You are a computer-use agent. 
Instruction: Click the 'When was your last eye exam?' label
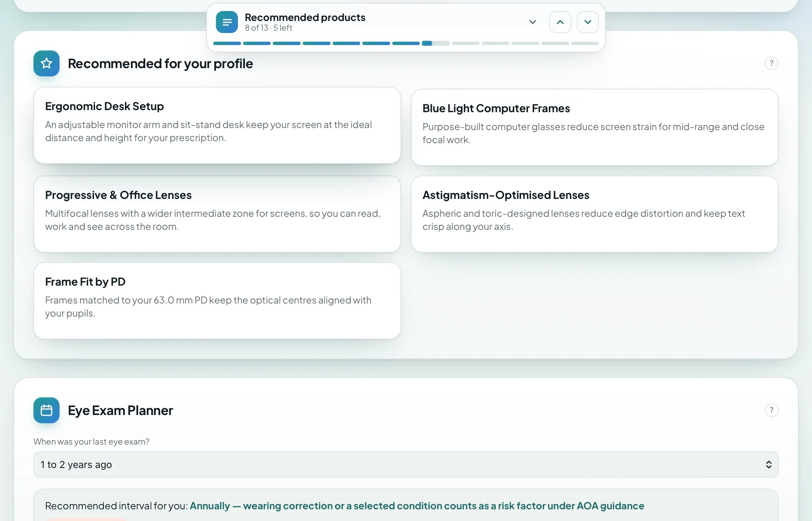coord(91,442)
